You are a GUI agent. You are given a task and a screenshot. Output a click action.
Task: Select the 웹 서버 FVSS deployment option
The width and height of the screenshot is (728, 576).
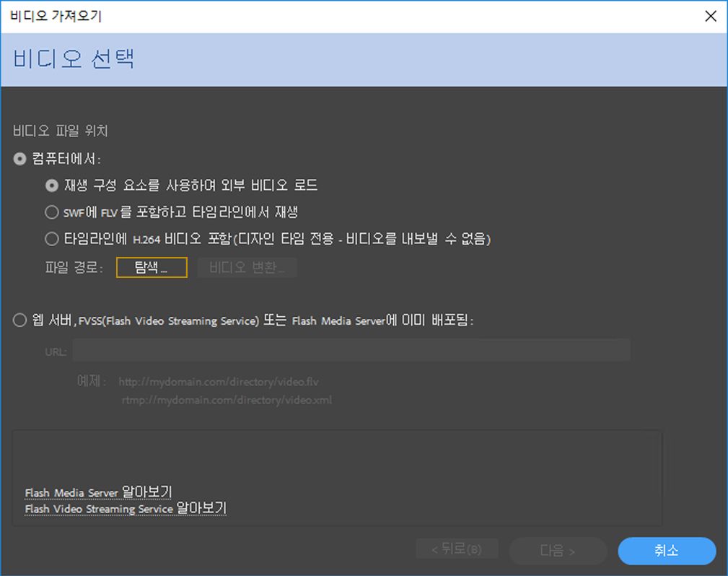(19, 320)
